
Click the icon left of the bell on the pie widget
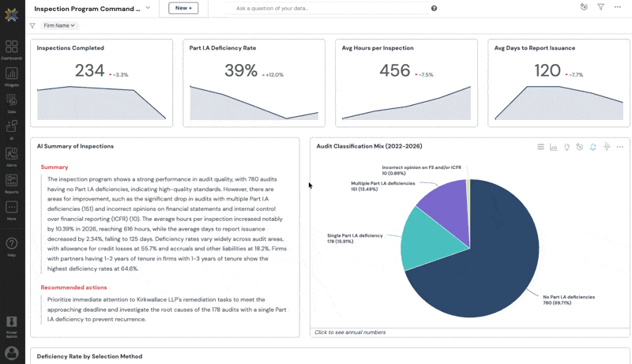pos(580,147)
